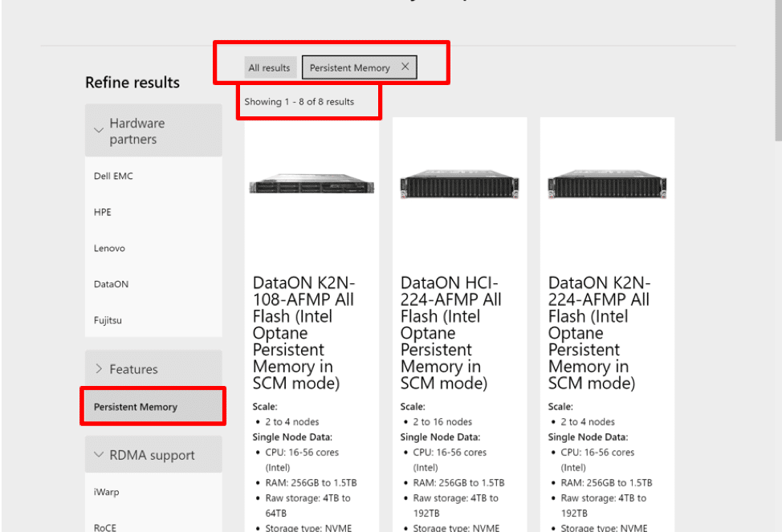782x532 pixels.
Task: Click the 'Showing 1 - 8 of 8 results' text
Action: click(299, 102)
